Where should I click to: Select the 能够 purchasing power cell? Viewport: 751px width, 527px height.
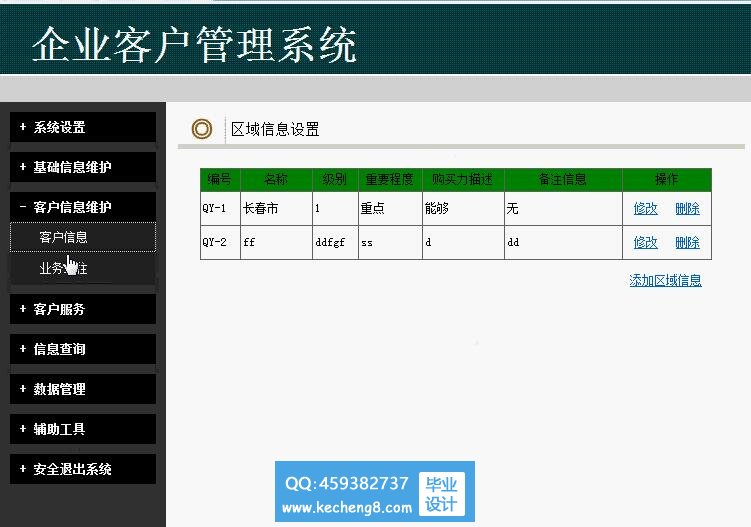(x=463, y=208)
